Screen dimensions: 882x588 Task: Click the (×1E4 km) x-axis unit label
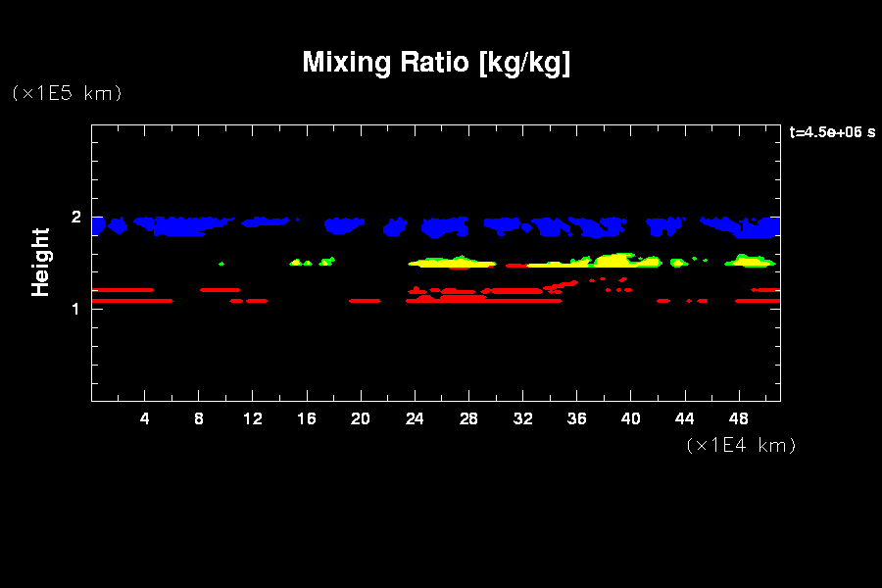pyautogui.click(x=741, y=445)
